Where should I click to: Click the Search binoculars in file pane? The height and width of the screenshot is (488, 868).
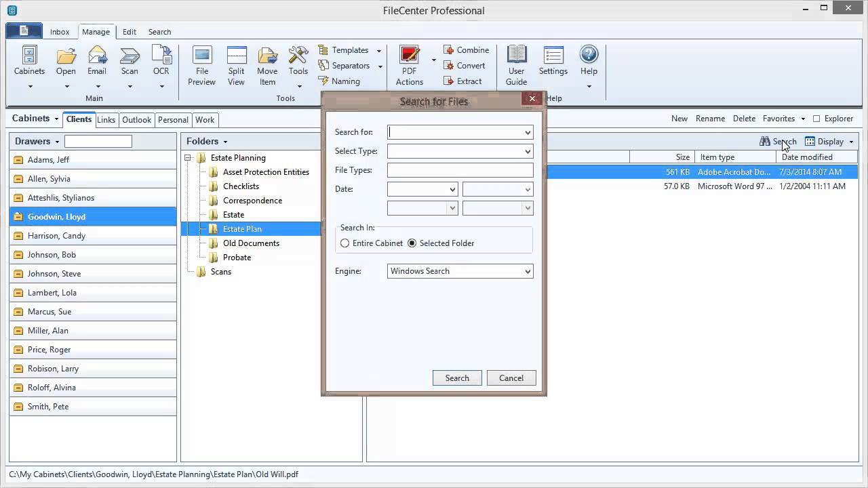point(765,142)
